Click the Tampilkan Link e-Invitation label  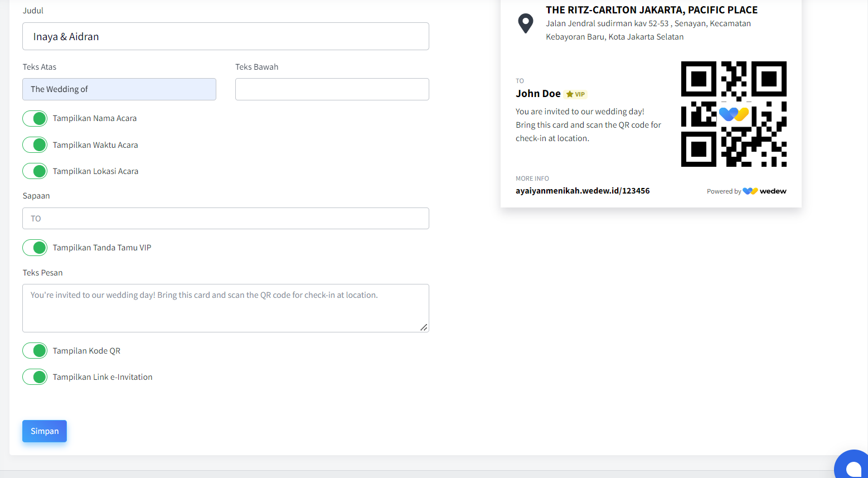click(x=103, y=377)
